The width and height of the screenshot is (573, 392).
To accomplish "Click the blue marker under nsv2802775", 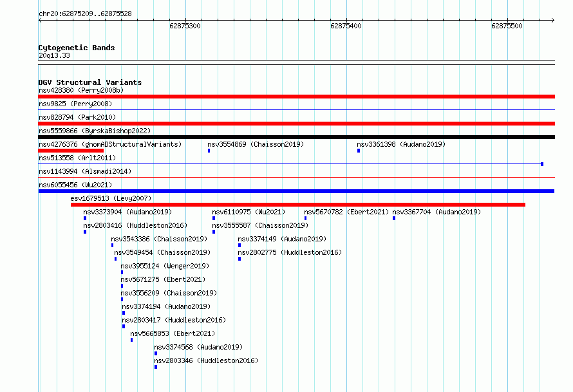I will [x=240, y=259].
